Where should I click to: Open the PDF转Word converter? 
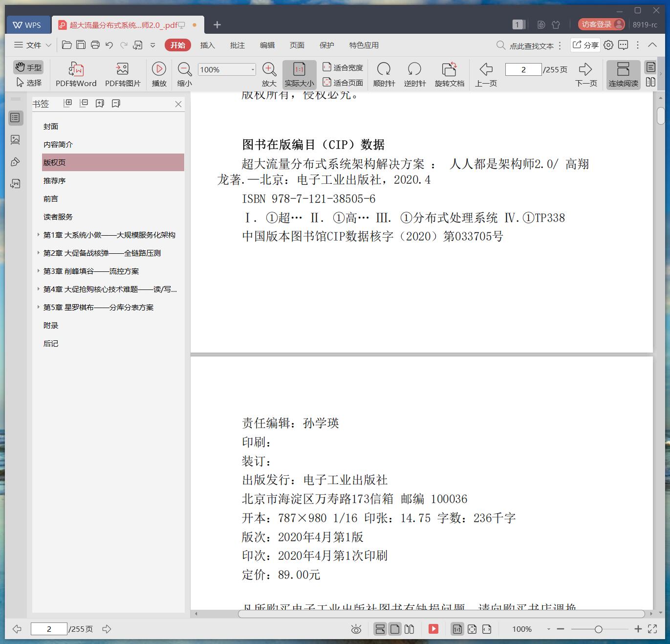coord(76,75)
